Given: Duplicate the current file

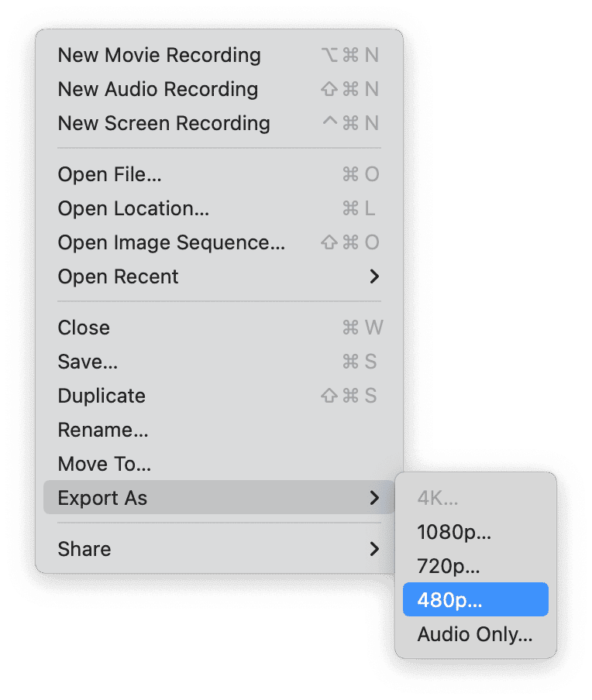Looking at the screenshot, I should 102,396.
